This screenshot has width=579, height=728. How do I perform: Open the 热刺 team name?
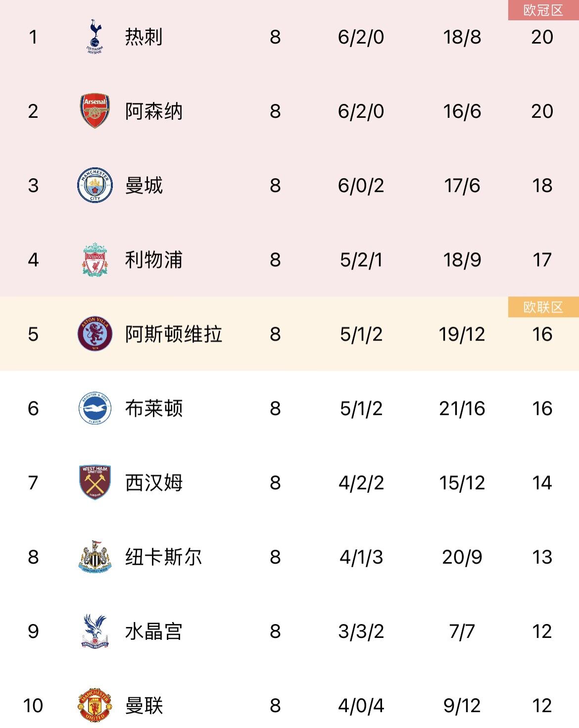pos(144,37)
